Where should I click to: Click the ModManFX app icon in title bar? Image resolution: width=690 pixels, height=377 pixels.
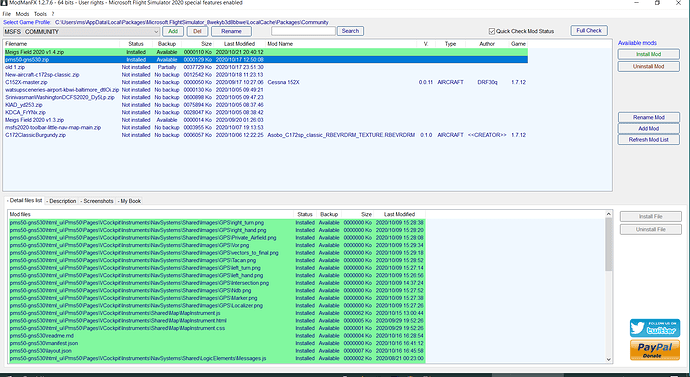[5, 3]
